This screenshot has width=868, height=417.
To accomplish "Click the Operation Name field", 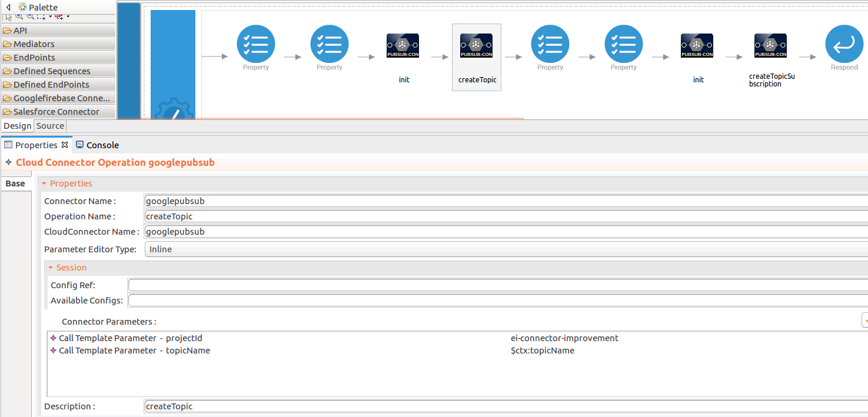I will click(506, 216).
